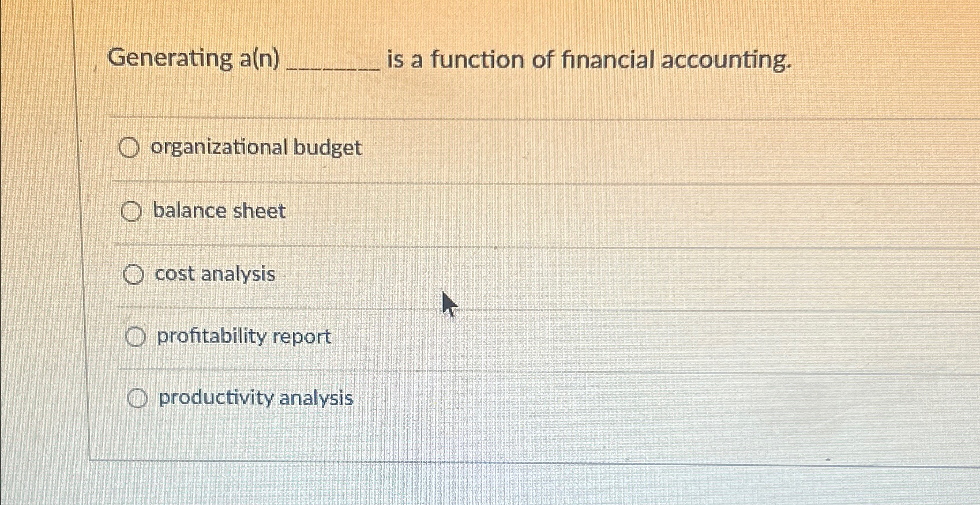The height and width of the screenshot is (505, 980).
Task: Select the cost analysis radio button
Action: [x=134, y=274]
